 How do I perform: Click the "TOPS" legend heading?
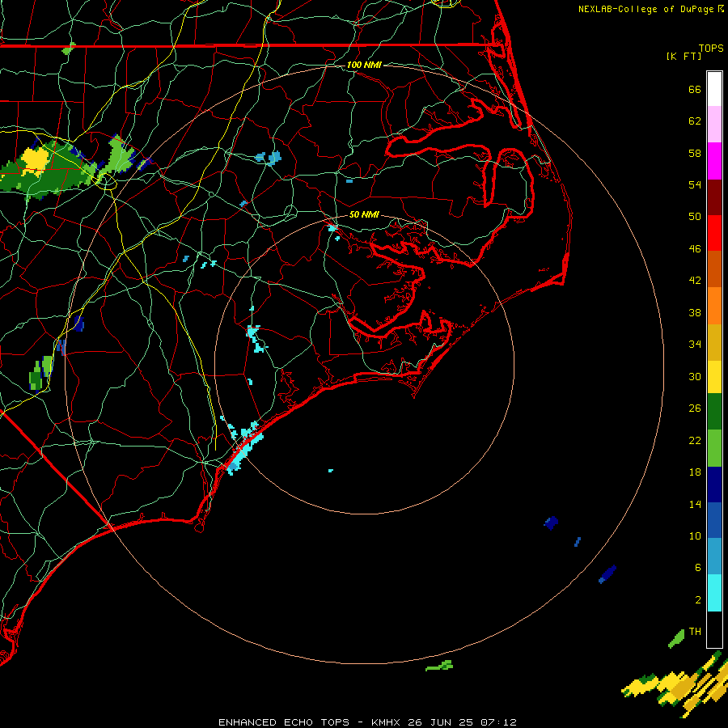tap(711, 48)
